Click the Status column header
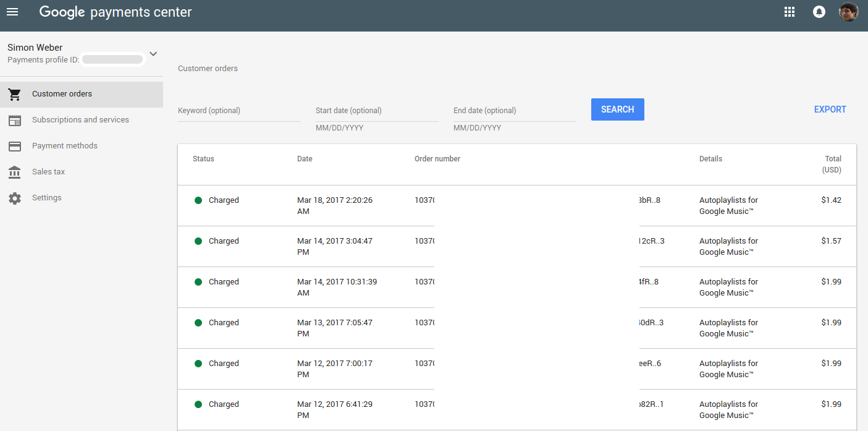 pyautogui.click(x=203, y=159)
